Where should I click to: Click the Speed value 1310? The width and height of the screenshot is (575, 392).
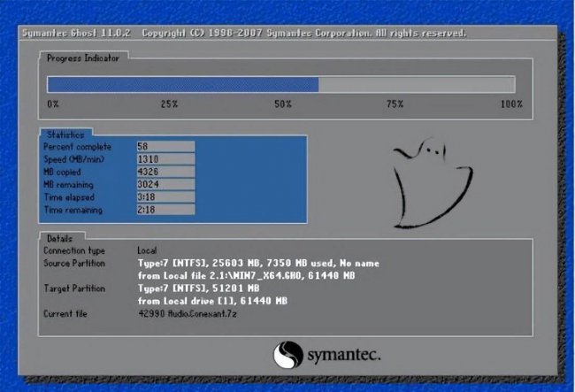click(165, 158)
